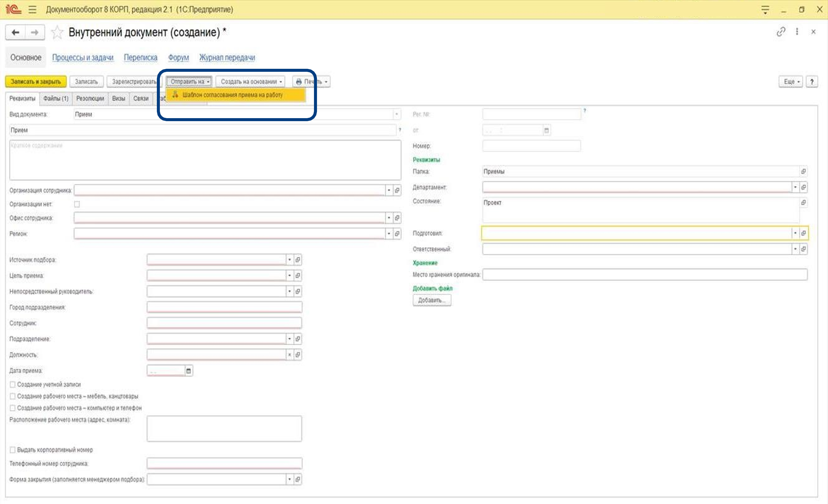This screenshot has height=504, width=828.
Task: Switch to the Связи tab
Action: click(141, 98)
